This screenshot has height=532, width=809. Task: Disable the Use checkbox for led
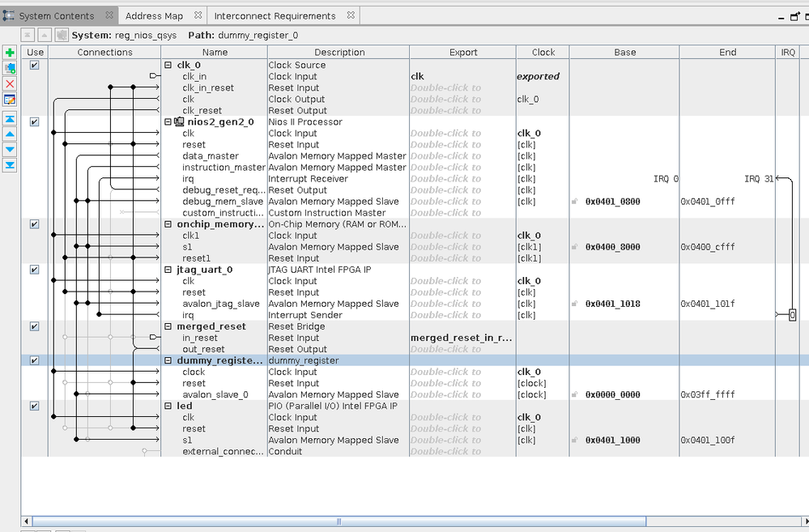click(x=34, y=406)
